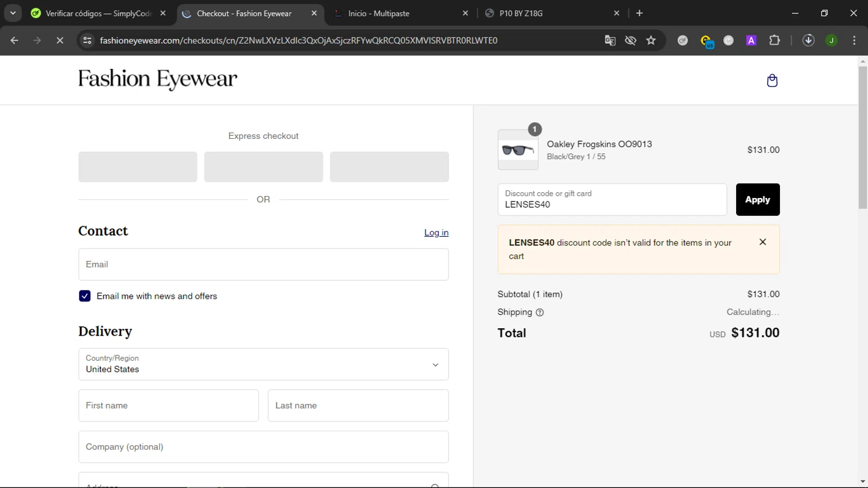Click the grey circular extension icon

click(683, 41)
